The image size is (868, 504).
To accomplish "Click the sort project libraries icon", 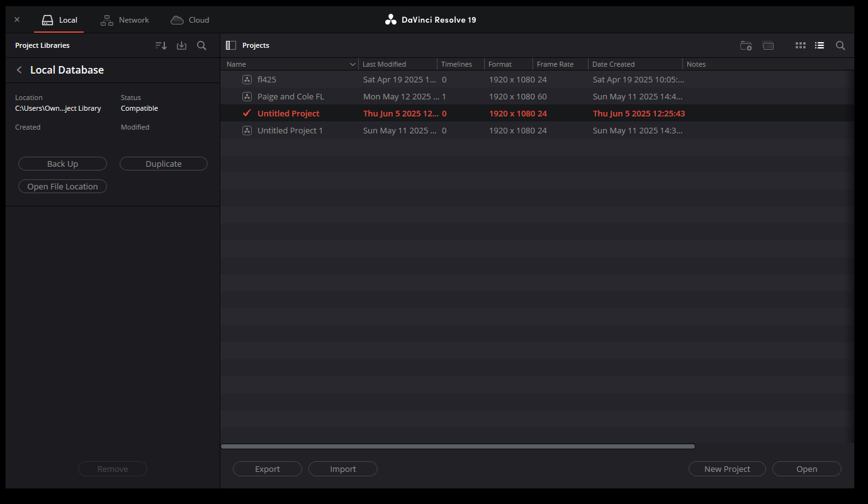I will tap(161, 45).
